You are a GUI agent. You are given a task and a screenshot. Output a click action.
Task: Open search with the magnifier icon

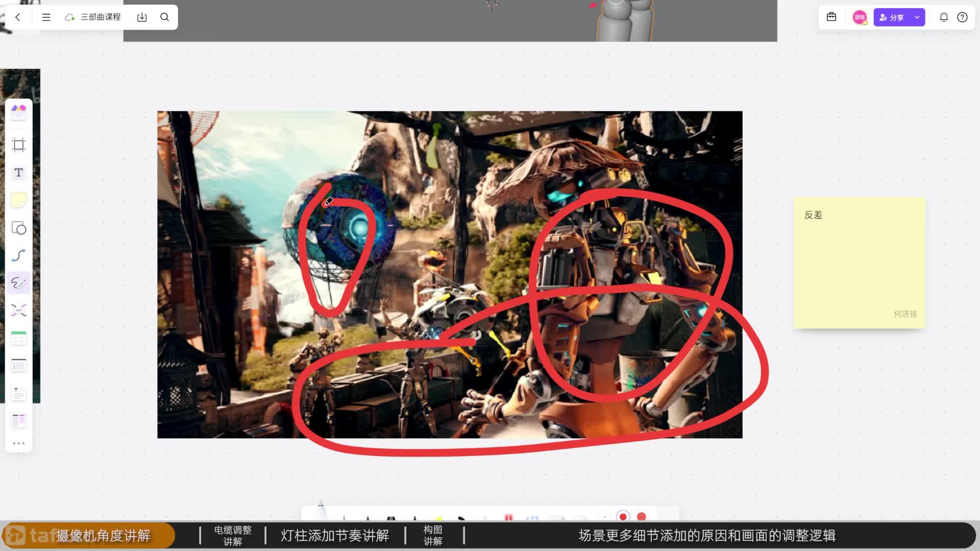164,17
